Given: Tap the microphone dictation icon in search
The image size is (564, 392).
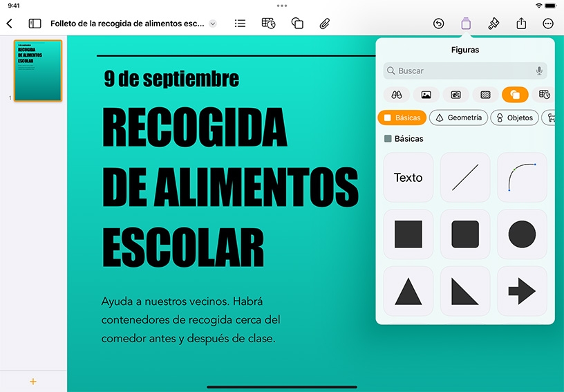Looking at the screenshot, I should [x=539, y=71].
